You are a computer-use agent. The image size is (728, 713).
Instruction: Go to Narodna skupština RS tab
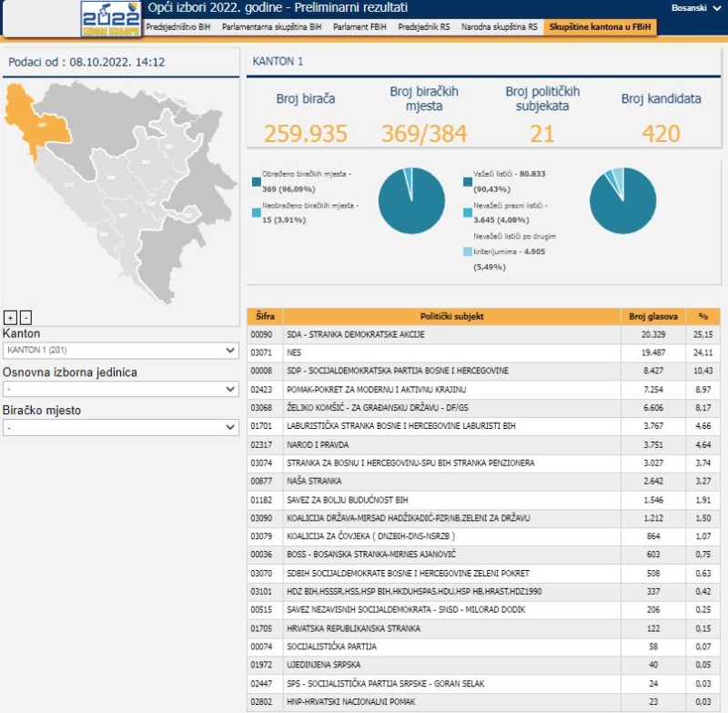coord(500,27)
